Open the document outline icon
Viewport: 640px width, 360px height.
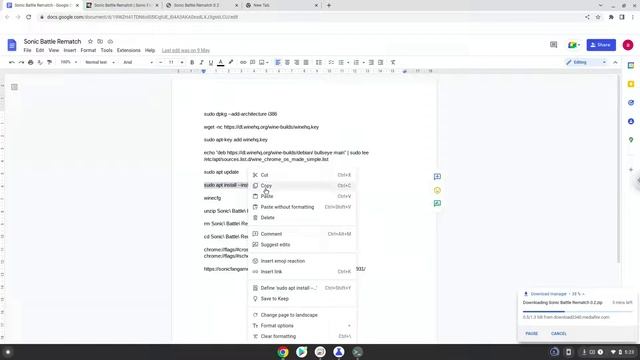click(x=14, y=87)
